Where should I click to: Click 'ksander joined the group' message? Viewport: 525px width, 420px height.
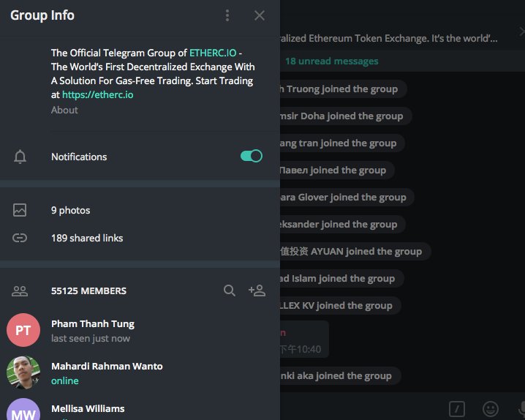[342, 225]
